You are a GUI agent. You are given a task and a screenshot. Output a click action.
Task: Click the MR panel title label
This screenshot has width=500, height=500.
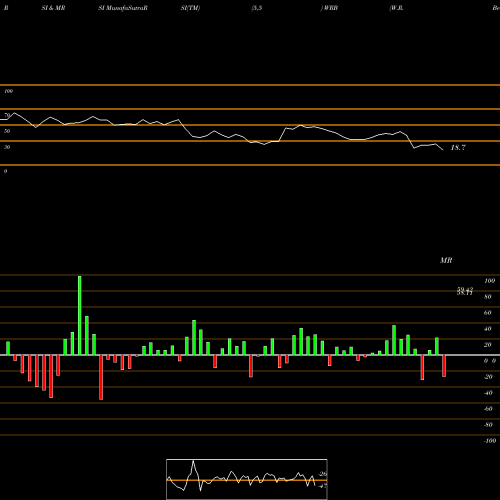pyautogui.click(x=446, y=260)
